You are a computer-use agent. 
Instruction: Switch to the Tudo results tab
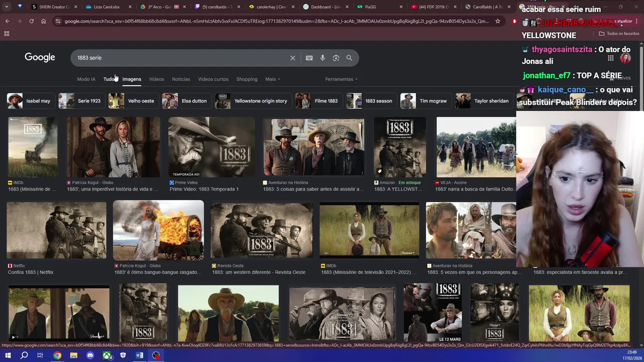pos(109,79)
